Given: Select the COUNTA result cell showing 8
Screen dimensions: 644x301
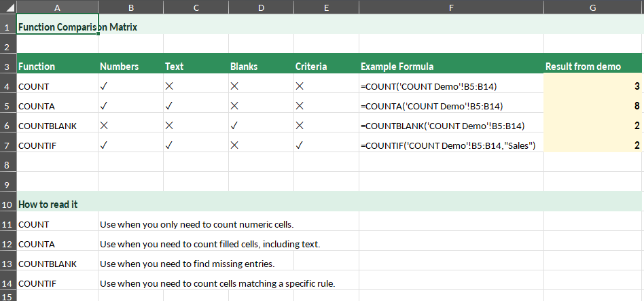Looking at the screenshot, I should tap(593, 106).
